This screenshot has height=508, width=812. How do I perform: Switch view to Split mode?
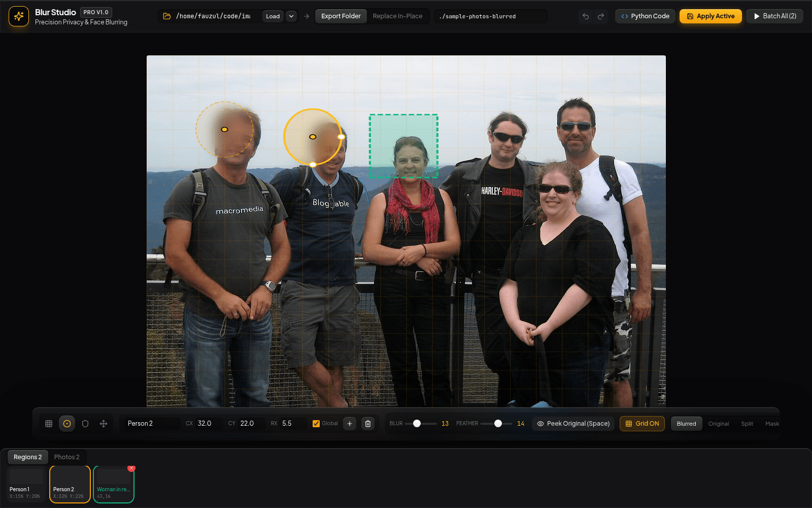coord(747,424)
